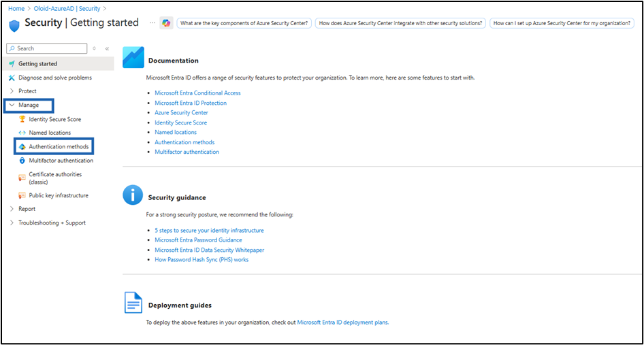
Task: Open the Copilot icon beside the title
Action: pyautogui.click(x=166, y=23)
